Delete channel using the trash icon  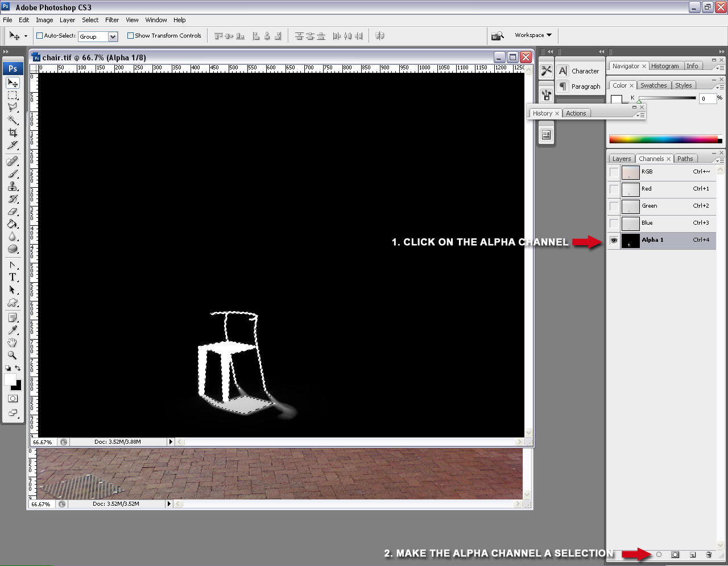point(708,555)
